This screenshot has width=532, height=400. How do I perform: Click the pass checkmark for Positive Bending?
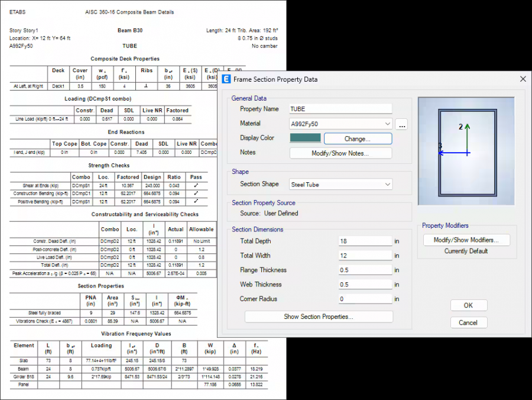click(x=196, y=201)
